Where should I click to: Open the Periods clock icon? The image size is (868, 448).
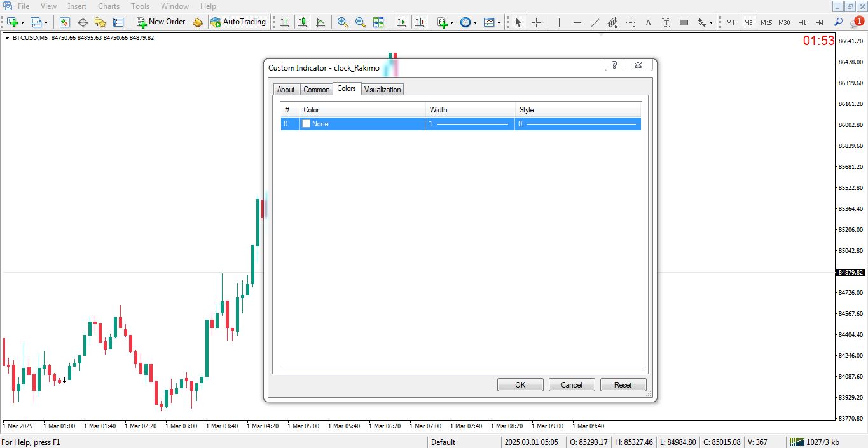(465, 22)
